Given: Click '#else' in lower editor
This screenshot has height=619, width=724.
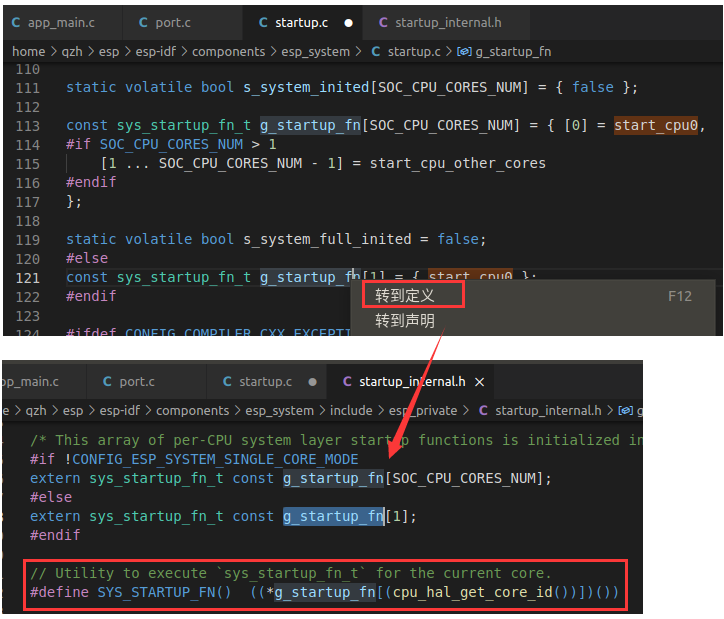Looking at the screenshot, I should click(x=51, y=497).
